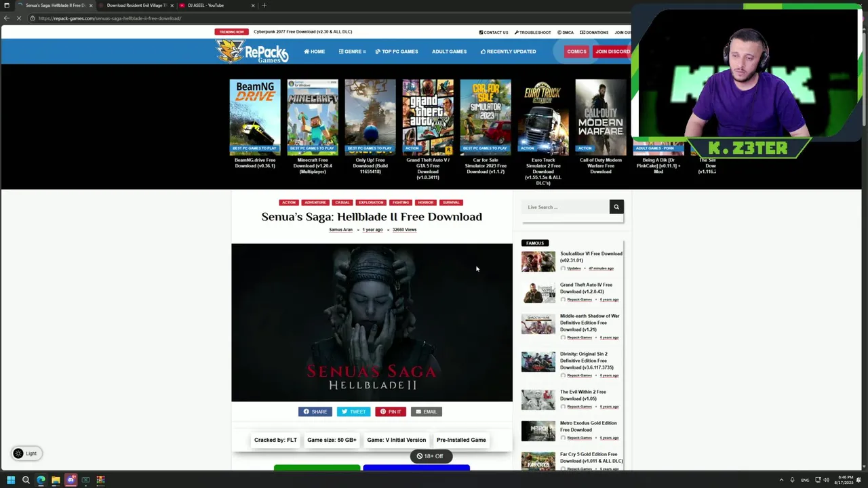Show hidden system tray icons
Viewport: 868px width, 488px height.
tap(781, 480)
